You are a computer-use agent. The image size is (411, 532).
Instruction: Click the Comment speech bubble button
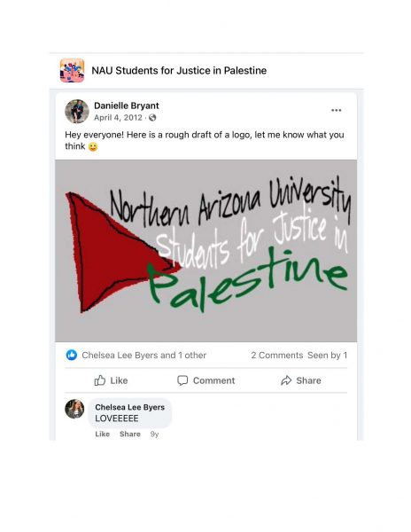point(206,380)
